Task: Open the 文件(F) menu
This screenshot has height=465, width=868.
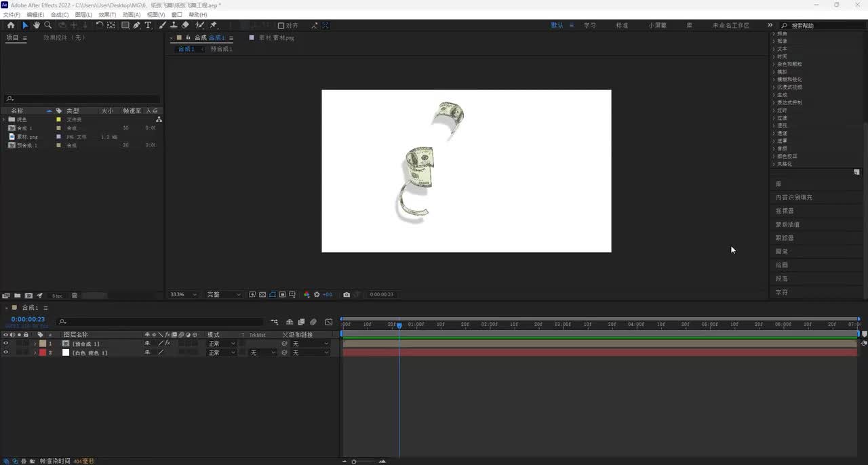Action: coord(12,14)
